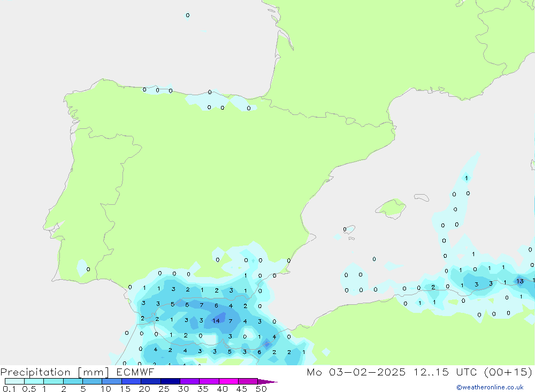Select the 20–25 mm dark blue swatch
The height and width of the screenshot is (392, 535).
(151, 381)
